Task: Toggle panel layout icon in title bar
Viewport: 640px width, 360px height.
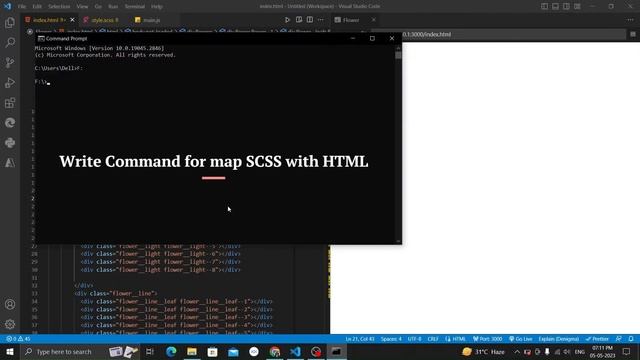Action: click(556, 7)
